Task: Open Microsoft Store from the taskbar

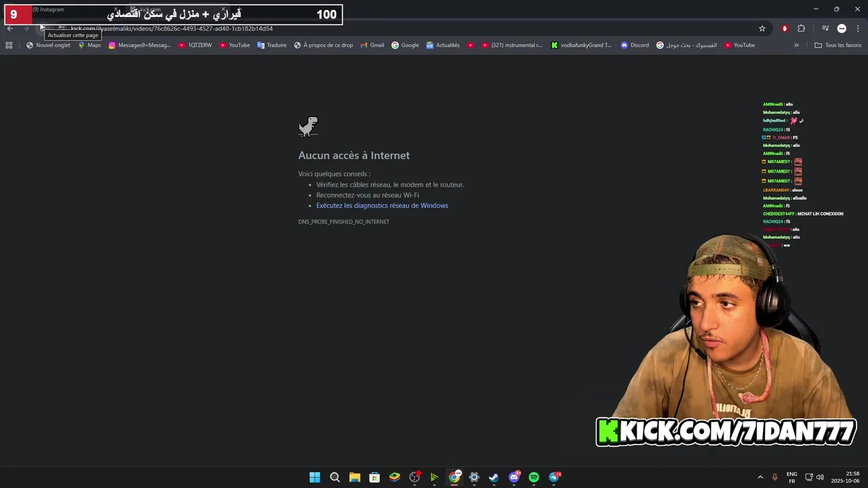Action: click(x=374, y=477)
